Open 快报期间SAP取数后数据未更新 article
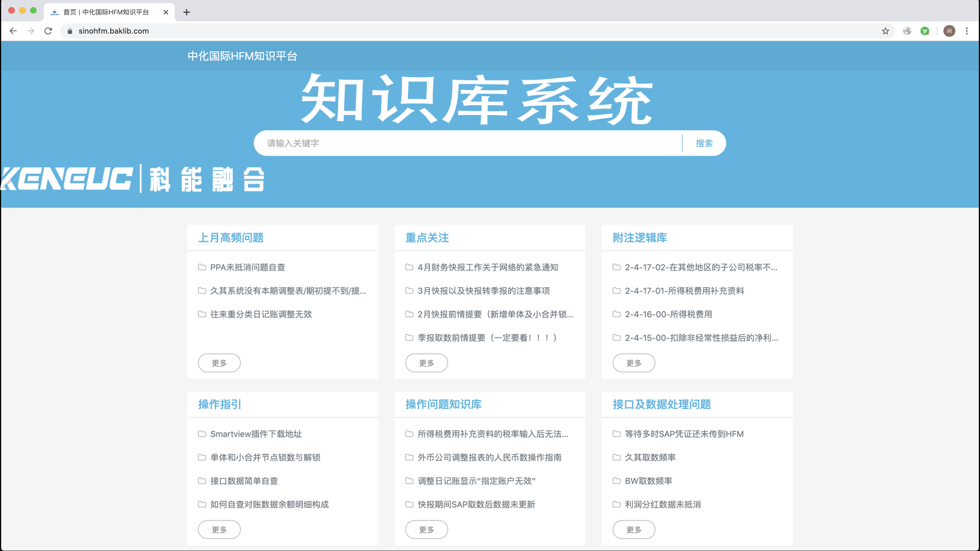The image size is (980, 551). coord(476,504)
